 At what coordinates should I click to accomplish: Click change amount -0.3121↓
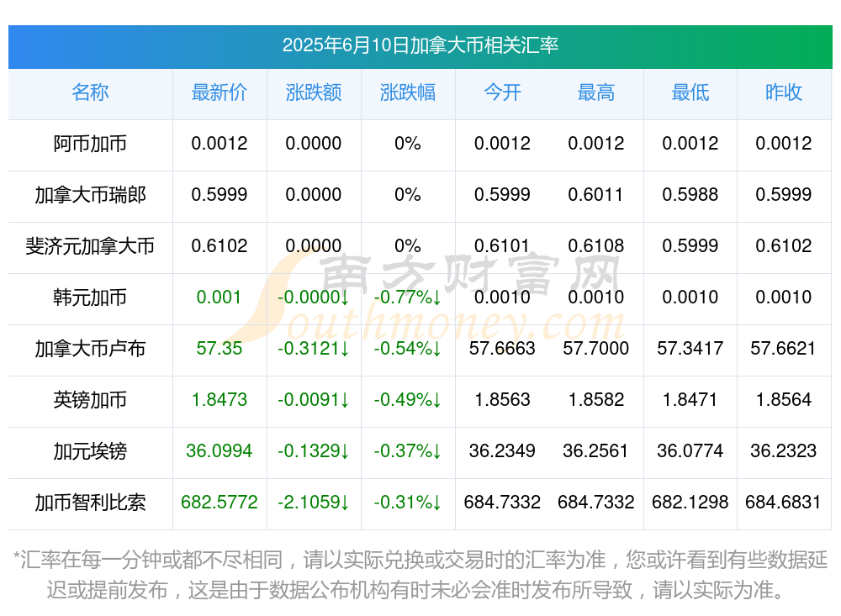point(314,349)
